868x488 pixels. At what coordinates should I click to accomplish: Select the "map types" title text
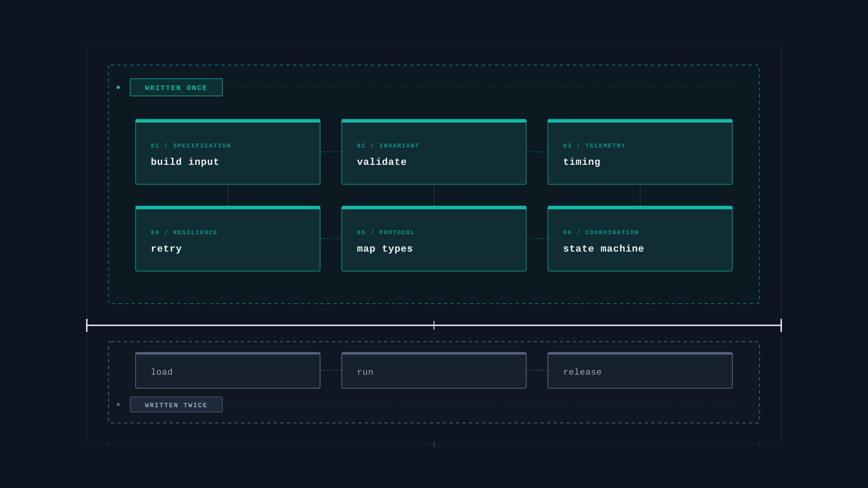pyautogui.click(x=385, y=249)
